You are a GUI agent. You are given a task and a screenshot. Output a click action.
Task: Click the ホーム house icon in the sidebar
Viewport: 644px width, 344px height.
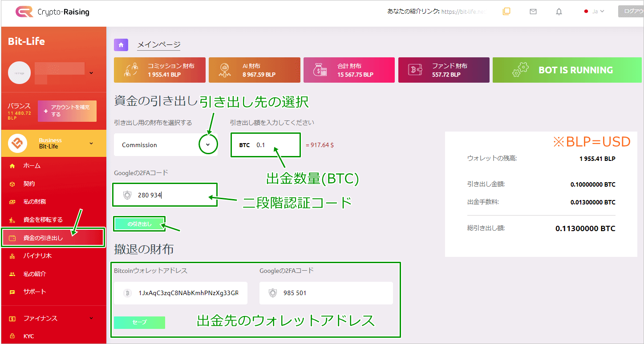tap(12, 166)
